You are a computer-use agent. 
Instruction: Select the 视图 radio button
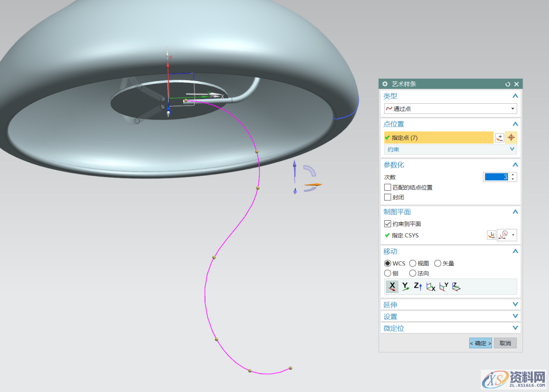point(413,263)
